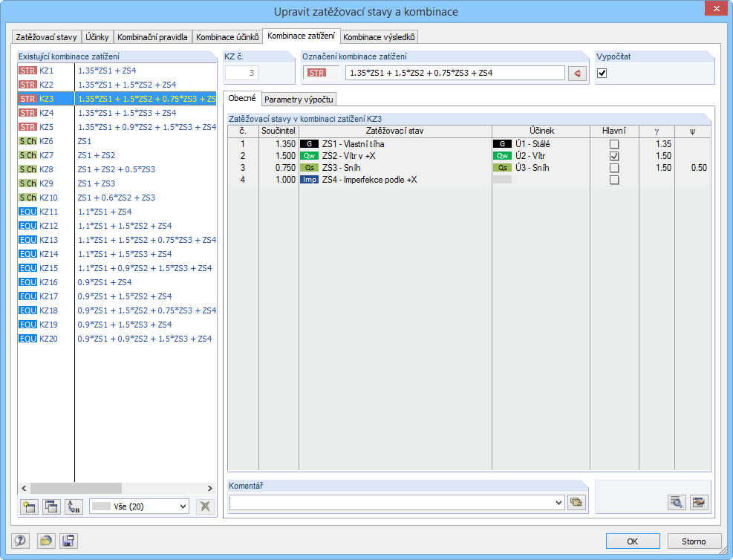Viewport: 733px width, 560px height.
Task: Click the magnifier details icon at bottom right
Action: (677, 502)
